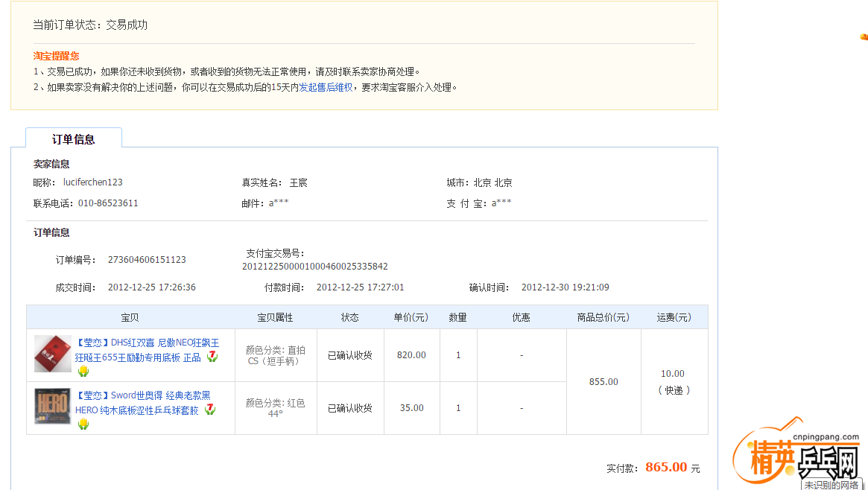Click the order number 273604606151123
The image size is (868, 490).
[x=147, y=259]
